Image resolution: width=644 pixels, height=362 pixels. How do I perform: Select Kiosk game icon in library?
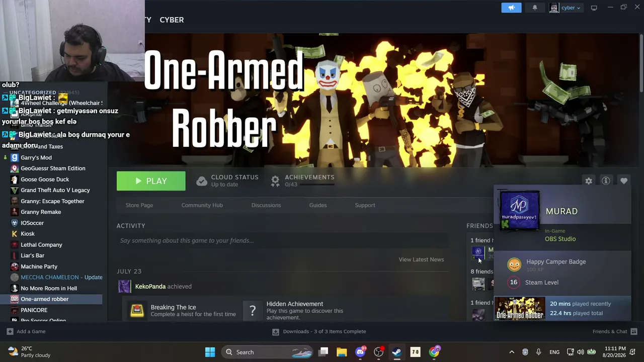(15, 234)
